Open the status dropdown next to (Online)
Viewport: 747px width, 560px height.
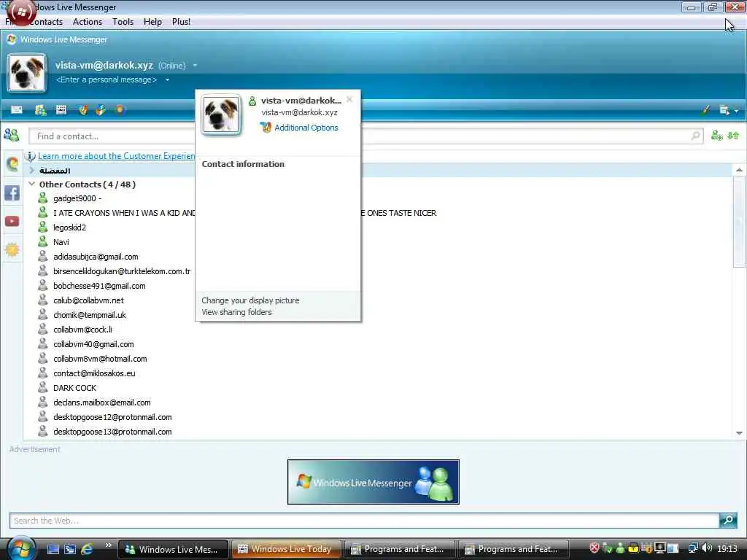point(195,65)
